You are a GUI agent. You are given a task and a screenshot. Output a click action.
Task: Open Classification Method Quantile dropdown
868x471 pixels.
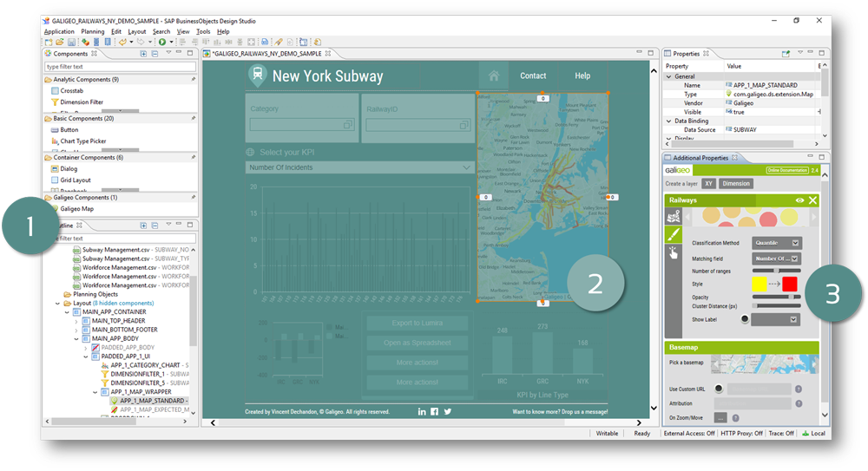[777, 243]
